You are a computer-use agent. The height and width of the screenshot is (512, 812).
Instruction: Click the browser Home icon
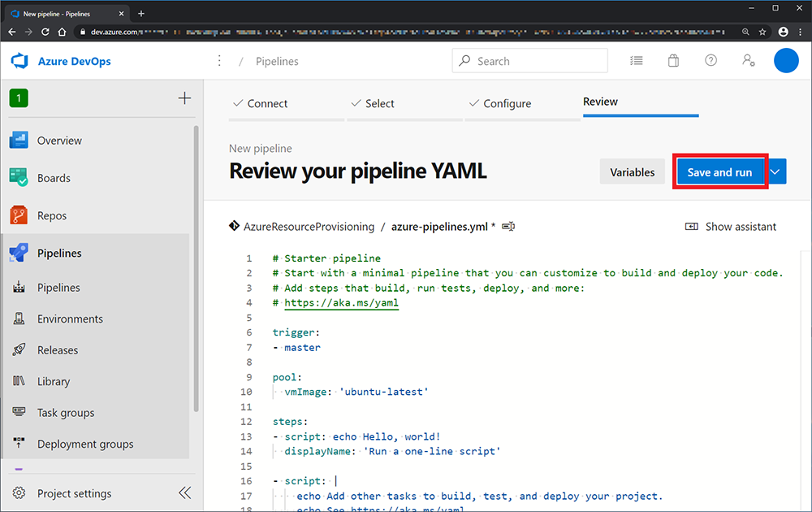click(63, 33)
